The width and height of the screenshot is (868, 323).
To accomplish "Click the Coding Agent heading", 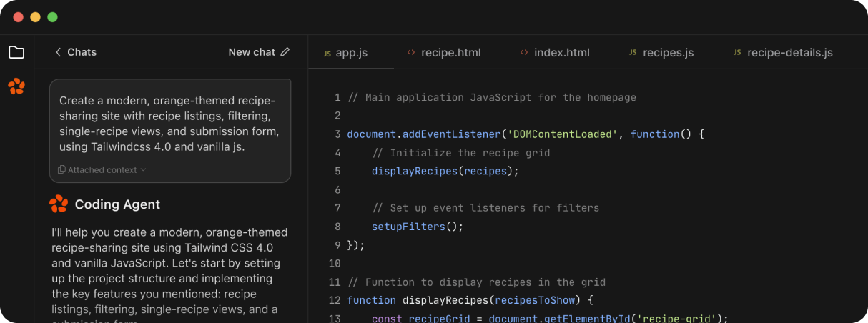I will click(x=117, y=204).
